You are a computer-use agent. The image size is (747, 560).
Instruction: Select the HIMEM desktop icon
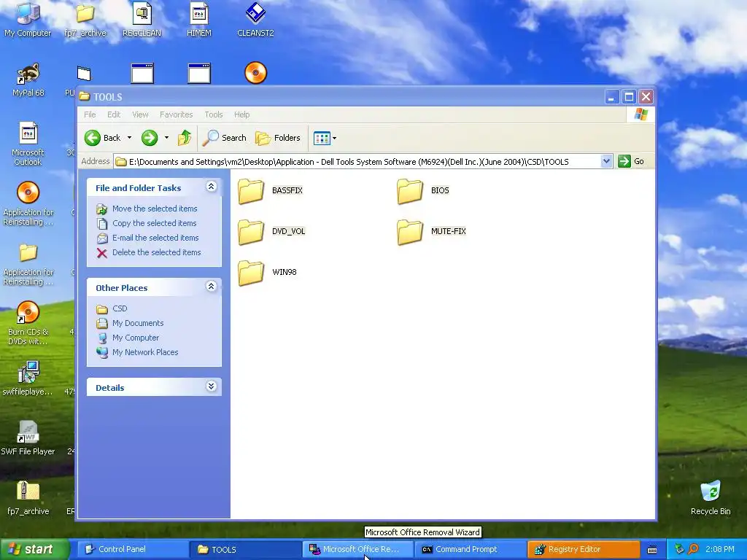[x=198, y=15]
